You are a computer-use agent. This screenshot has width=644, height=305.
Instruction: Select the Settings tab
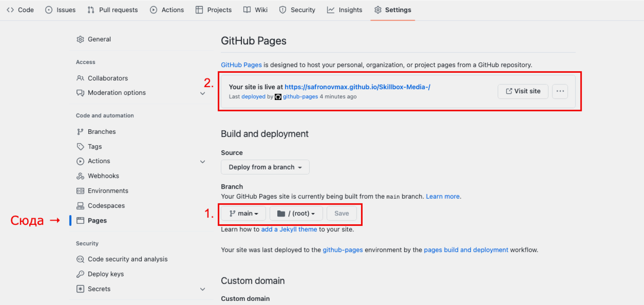click(x=393, y=10)
